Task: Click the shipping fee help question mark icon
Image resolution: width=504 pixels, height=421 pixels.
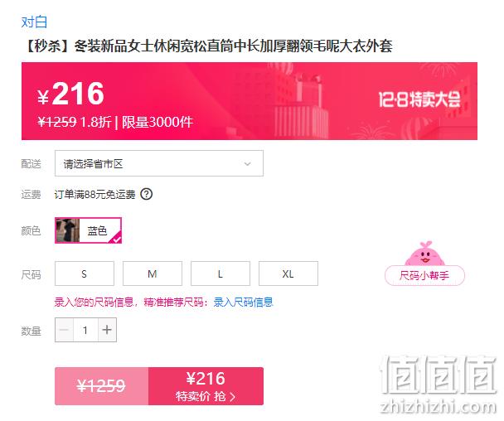Action: [147, 194]
